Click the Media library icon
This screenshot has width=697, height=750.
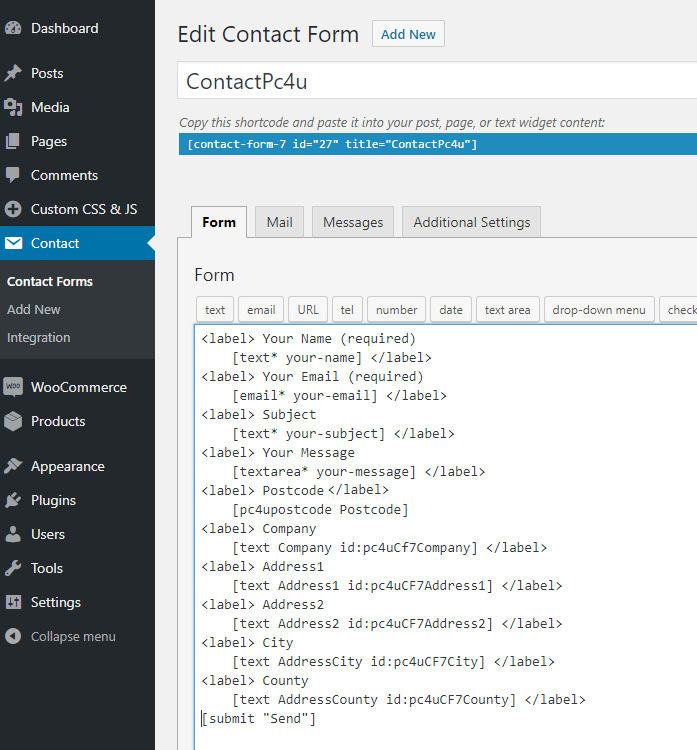(13, 107)
